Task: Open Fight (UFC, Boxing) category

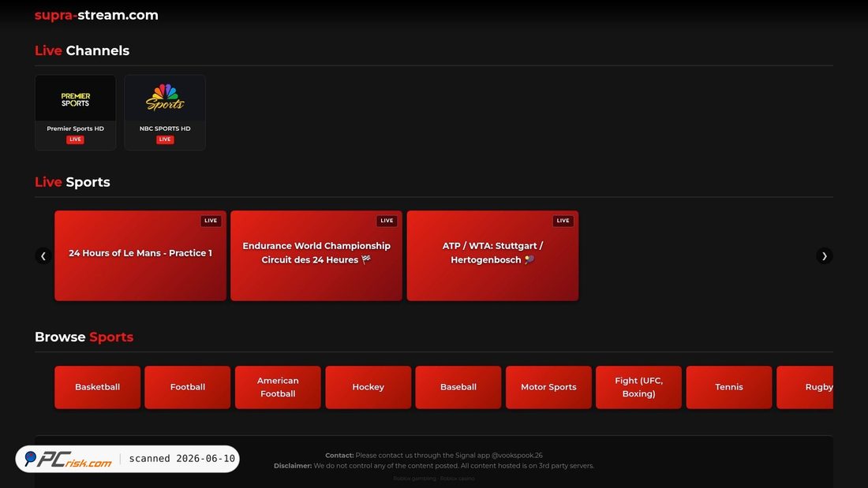Action: tap(639, 387)
